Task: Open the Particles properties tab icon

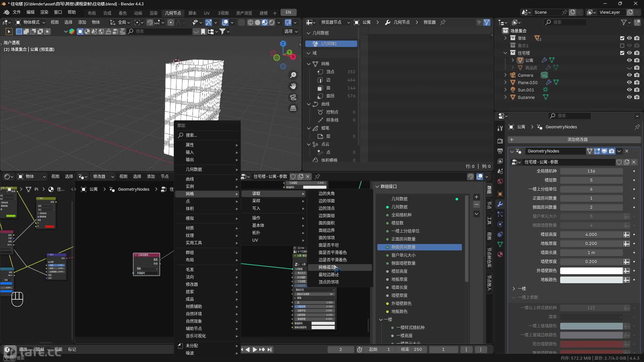Action: [x=500, y=214]
